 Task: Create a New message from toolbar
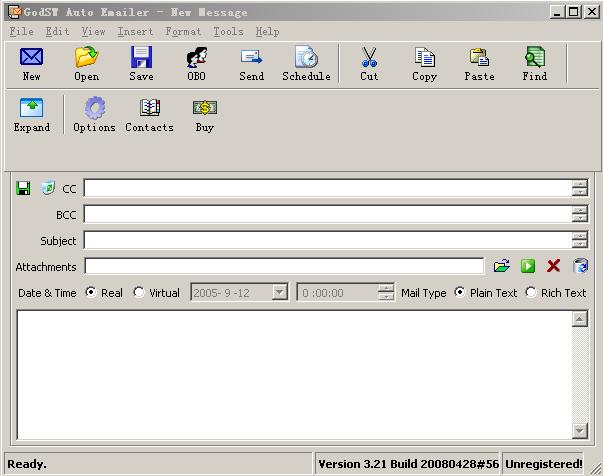pyautogui.click(x=31, y=63)
